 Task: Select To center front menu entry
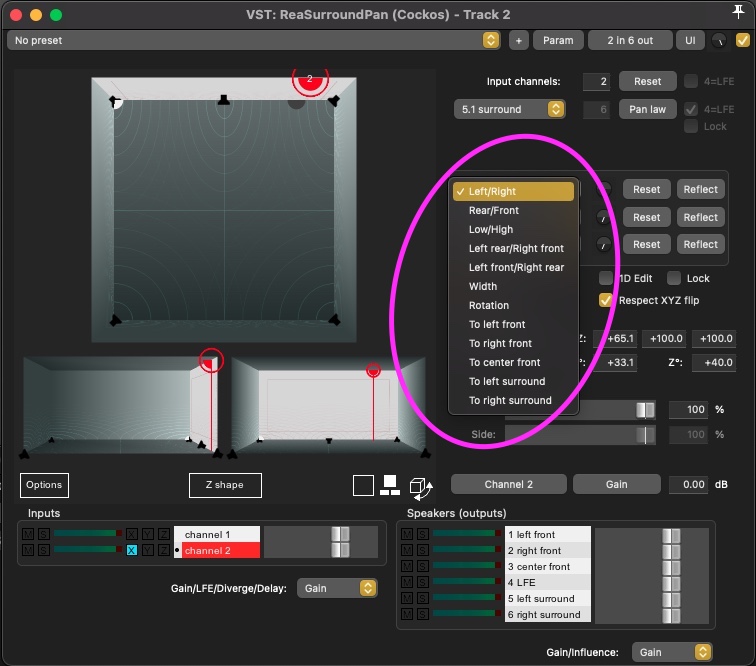coord(504,362)
